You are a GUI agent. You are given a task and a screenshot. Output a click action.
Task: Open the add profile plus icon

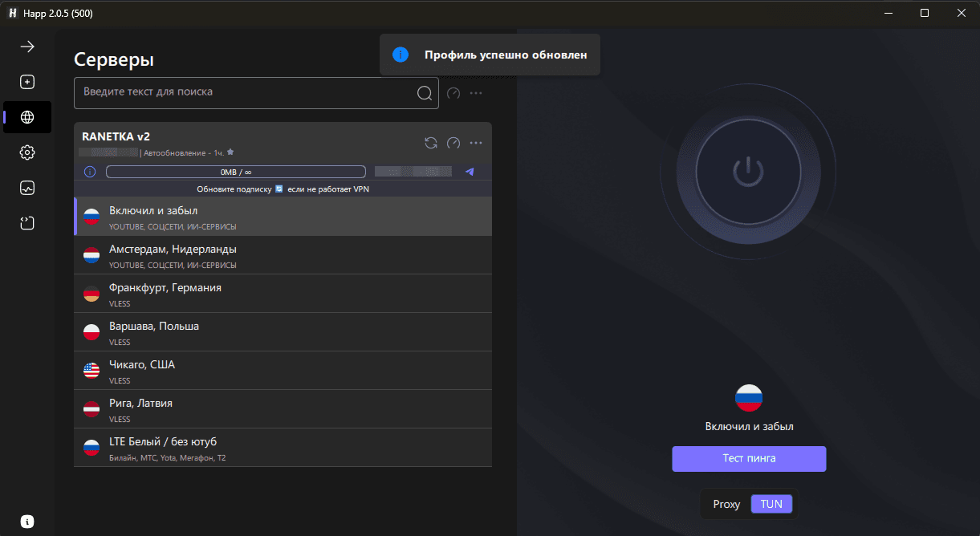[x=27, y=82]
